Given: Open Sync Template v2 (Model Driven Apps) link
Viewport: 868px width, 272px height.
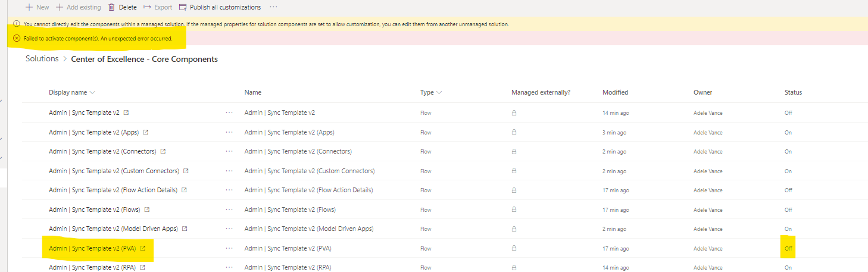Looking at the screenshot, I should (x=113, y=229).
